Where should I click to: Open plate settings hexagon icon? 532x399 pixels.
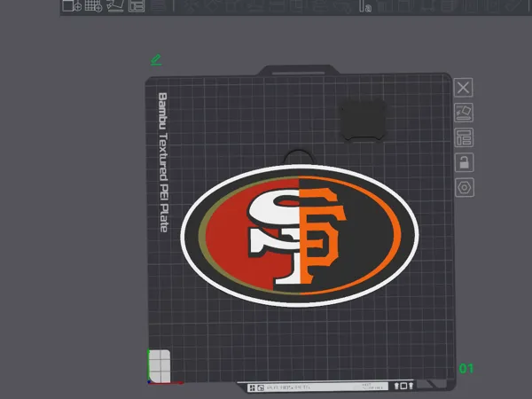coord(465,187)
